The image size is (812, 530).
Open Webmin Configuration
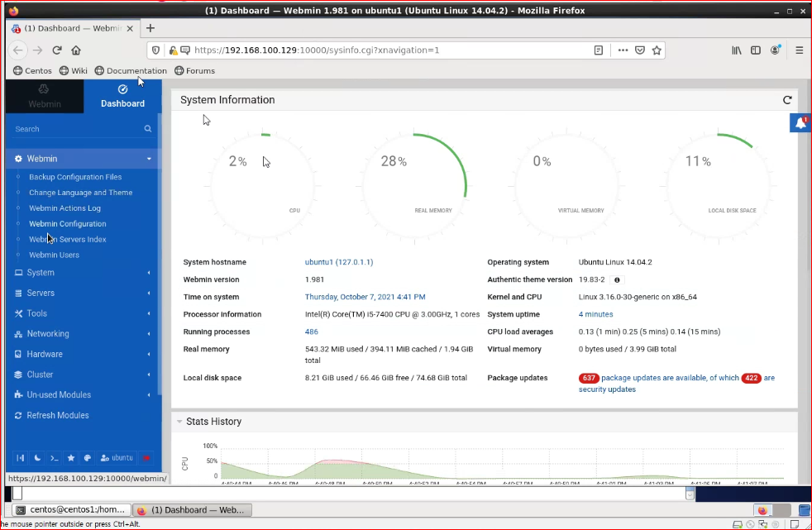click(67, 223)
